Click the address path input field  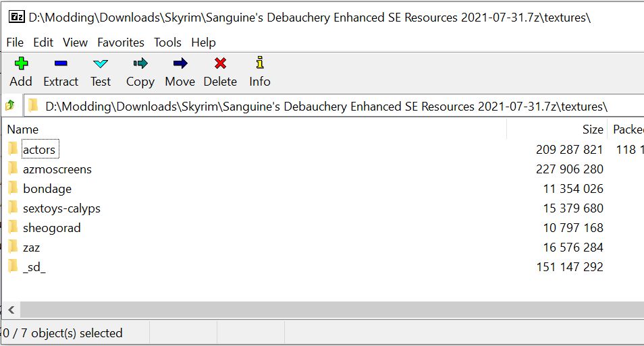[333, 107]
